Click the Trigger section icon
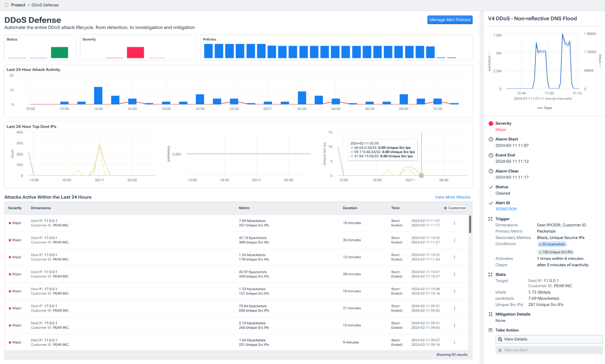Screen dimensions: 605x364 pos(490,219)
